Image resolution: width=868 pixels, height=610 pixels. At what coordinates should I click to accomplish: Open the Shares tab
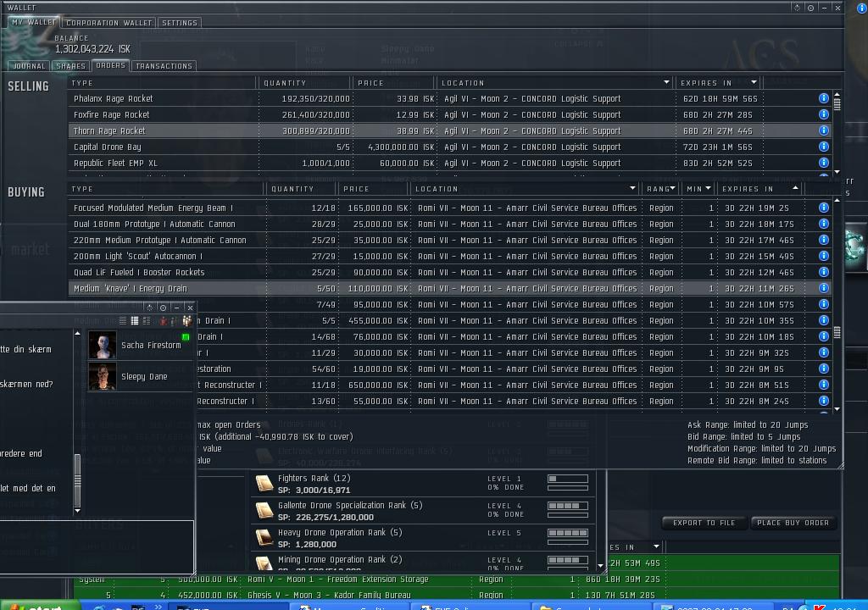pos(71,66)
